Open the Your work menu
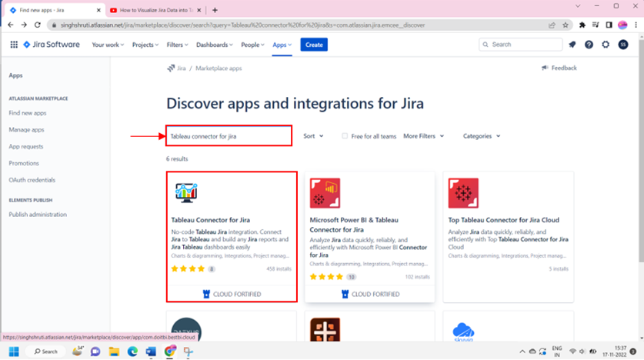This screenshot has height=360, width=644. pyautogui.click(x=108, y=45)
